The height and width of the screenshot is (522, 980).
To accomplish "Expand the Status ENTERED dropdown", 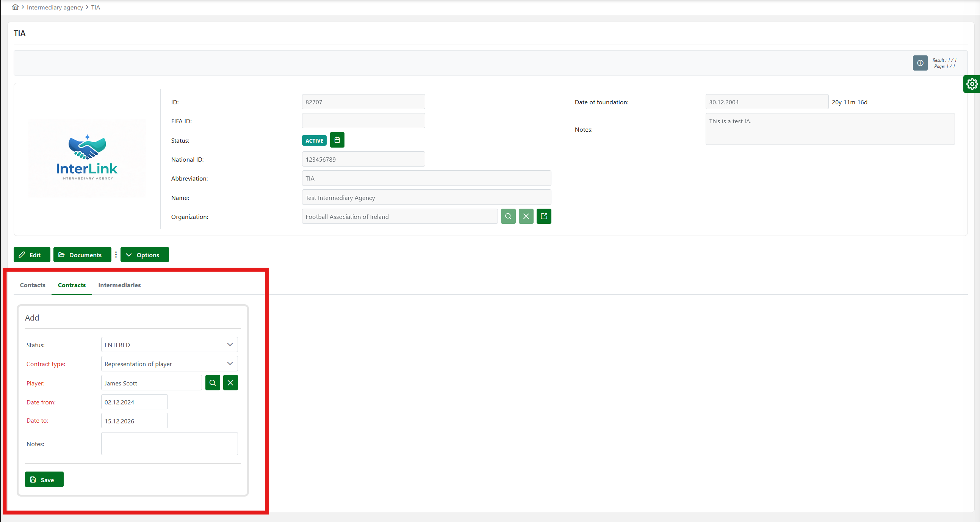I will pyautogui.click(x=169, y=344).
